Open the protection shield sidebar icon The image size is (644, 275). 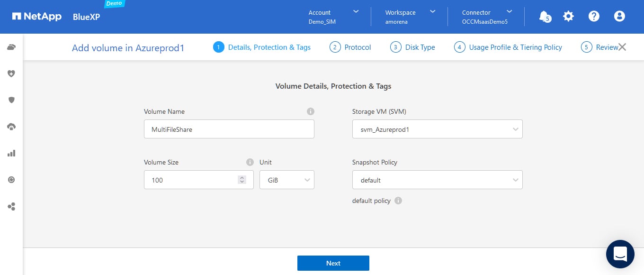pos(11,100)
